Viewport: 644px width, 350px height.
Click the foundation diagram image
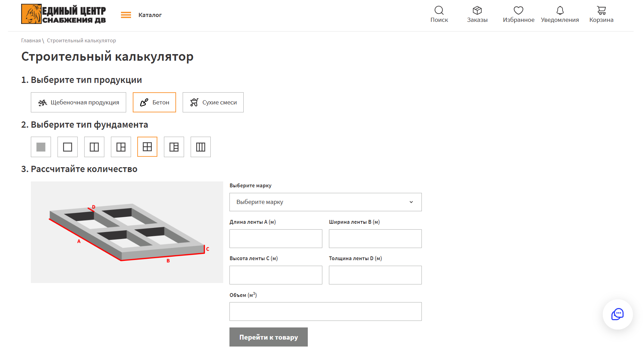[x=127, y=232]
